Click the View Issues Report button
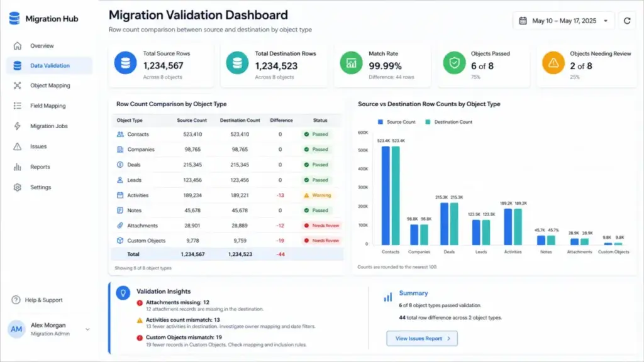644x362 pixels. (422, 339)
